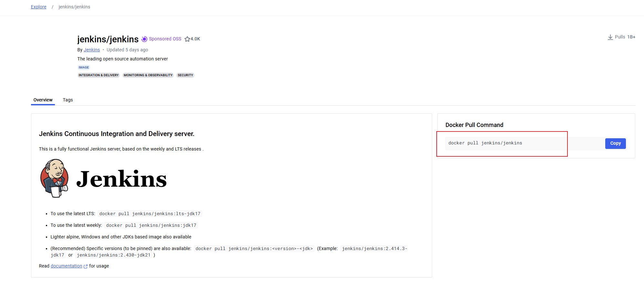Image resolution: width=644 pixels, height=283 pixels.
Task: Open the documentation link
Action: tap(67, 266)
